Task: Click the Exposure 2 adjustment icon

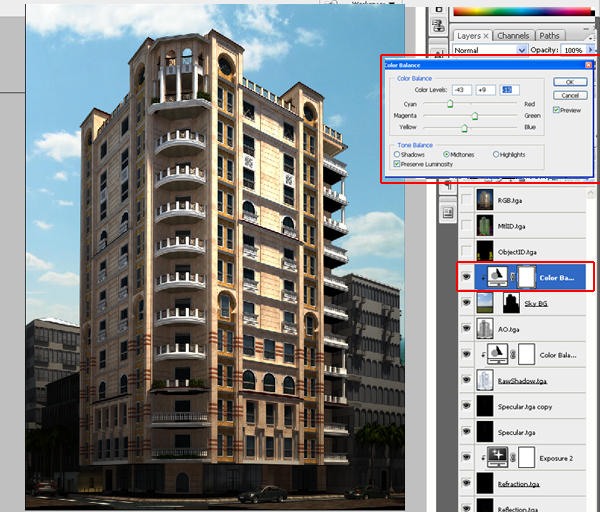Action: click(497, 457)
